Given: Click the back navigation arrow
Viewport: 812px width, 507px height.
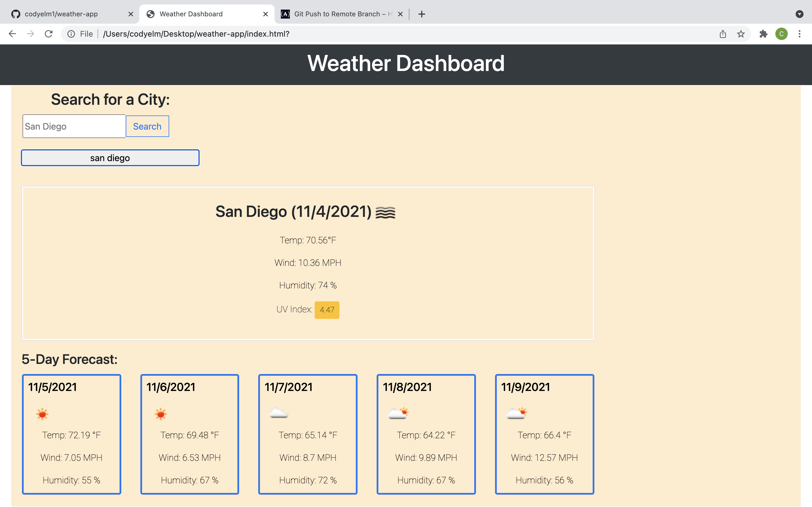Looking at the screenshot, I should pos(12,34).
